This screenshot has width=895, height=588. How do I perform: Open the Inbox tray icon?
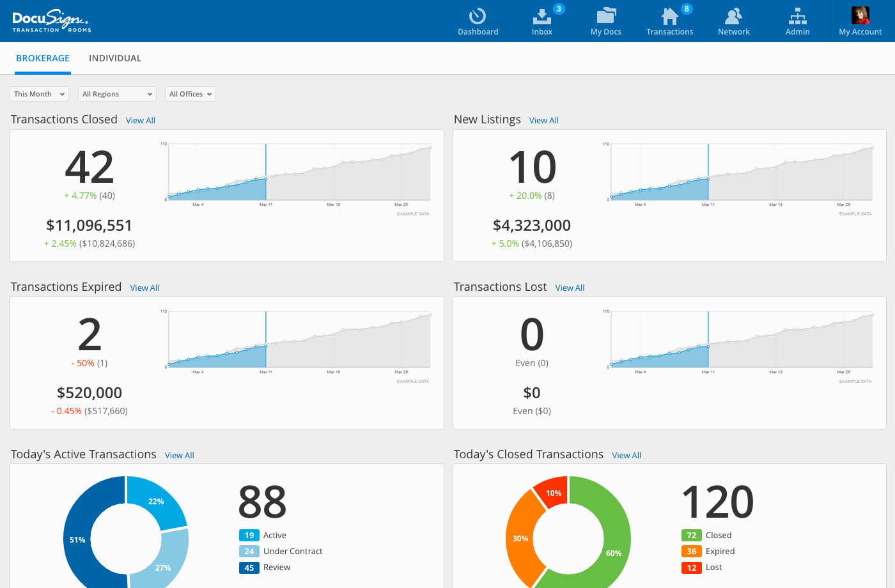pyautogui.click(x=541, y=16)
